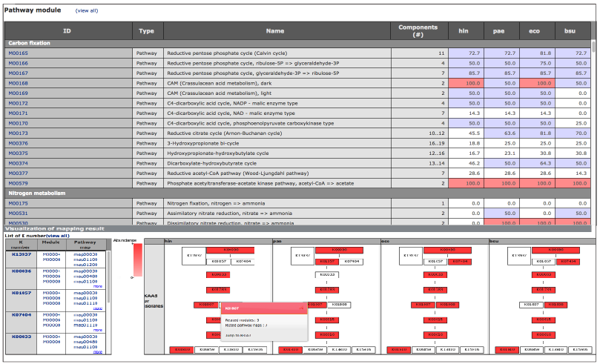
Task: Click the eco 64.3 cell in row M00374
Action: (x=537, y=163)
